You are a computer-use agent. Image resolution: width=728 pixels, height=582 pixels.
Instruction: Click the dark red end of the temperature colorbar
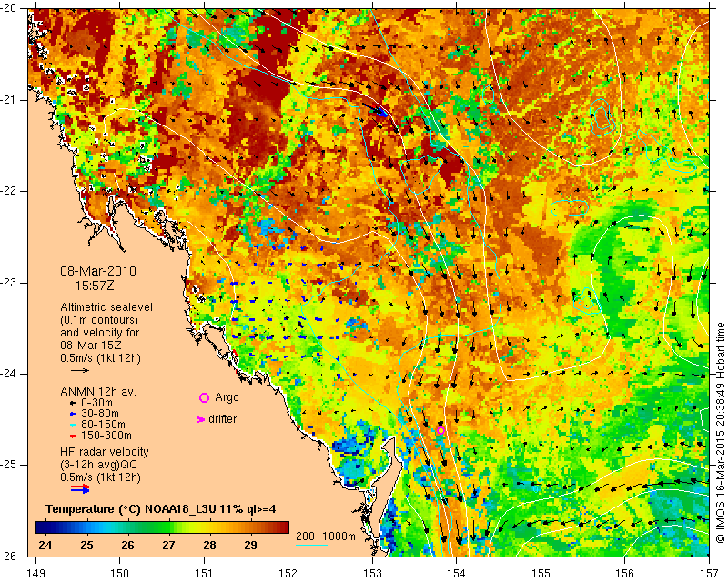284,527
